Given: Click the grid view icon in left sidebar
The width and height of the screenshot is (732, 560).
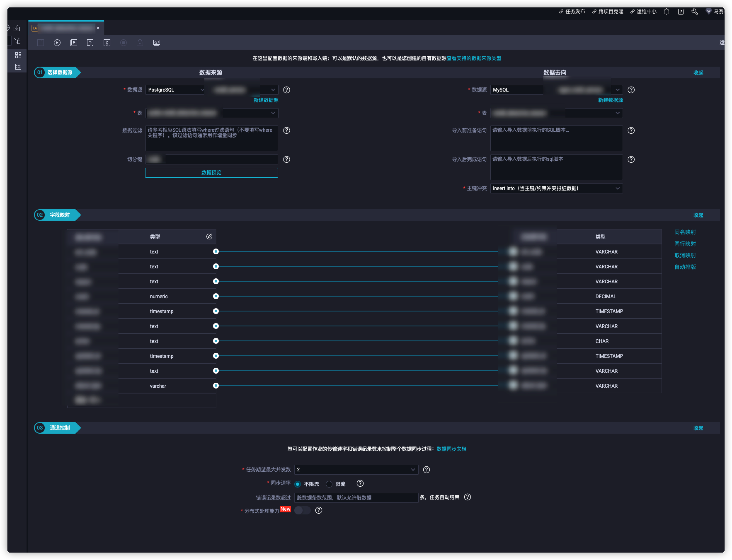Looking at the screenshot, I should (18, 55).
